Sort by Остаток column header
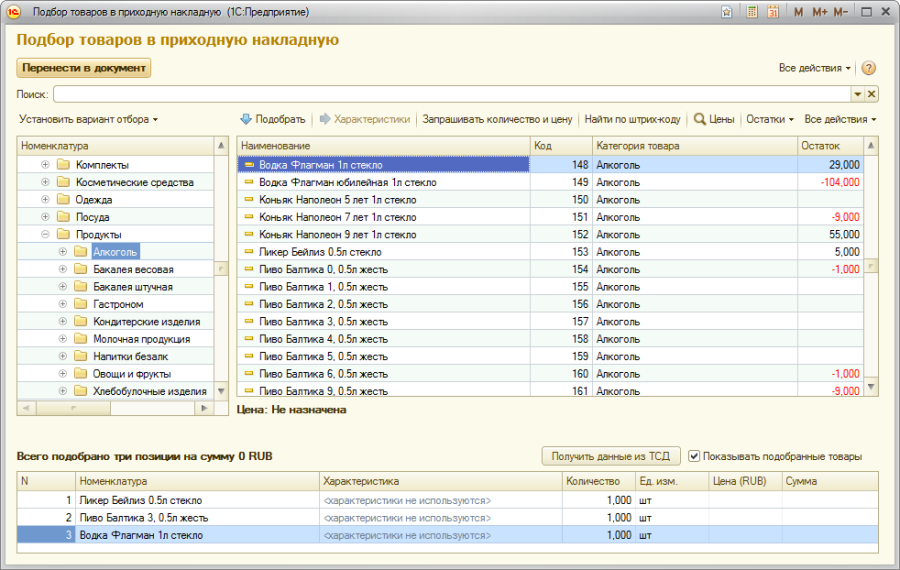900x570 pixels. coord(831,146)
